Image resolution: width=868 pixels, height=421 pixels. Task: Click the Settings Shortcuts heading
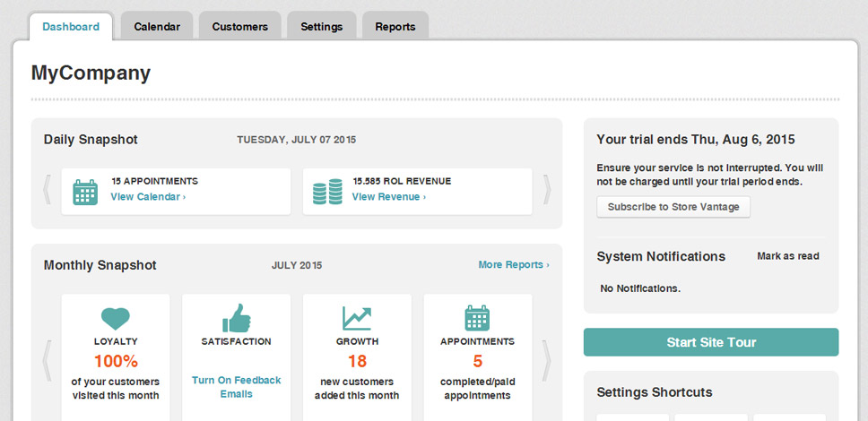point(655,393)
